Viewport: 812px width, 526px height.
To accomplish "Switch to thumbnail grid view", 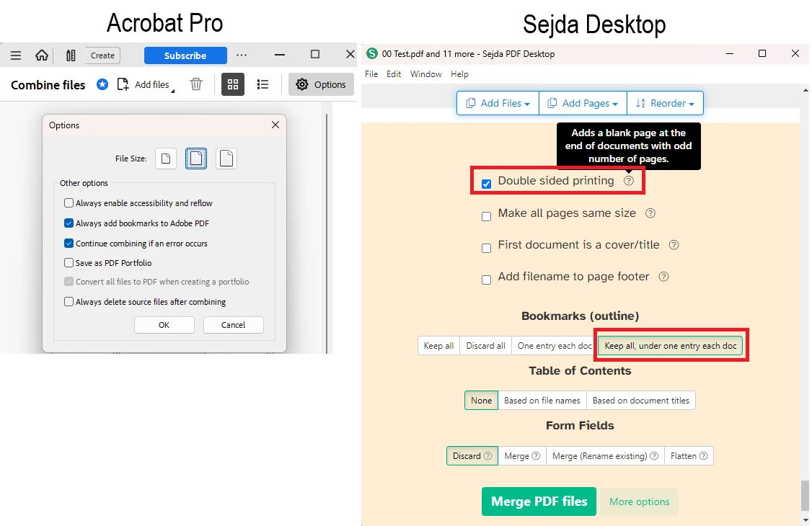I will [x=233, y=84].
